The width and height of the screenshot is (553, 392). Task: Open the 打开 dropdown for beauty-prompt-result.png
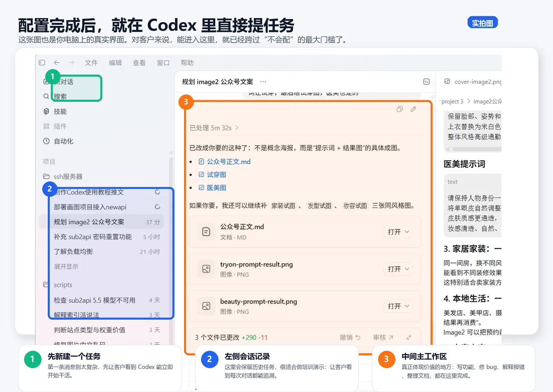(x=398, y=306)
